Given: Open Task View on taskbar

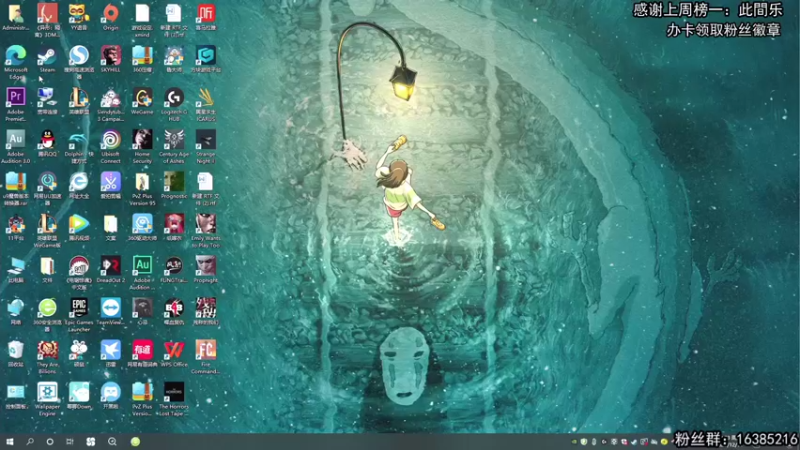Looking at the screenshot, I should point(70,442).
